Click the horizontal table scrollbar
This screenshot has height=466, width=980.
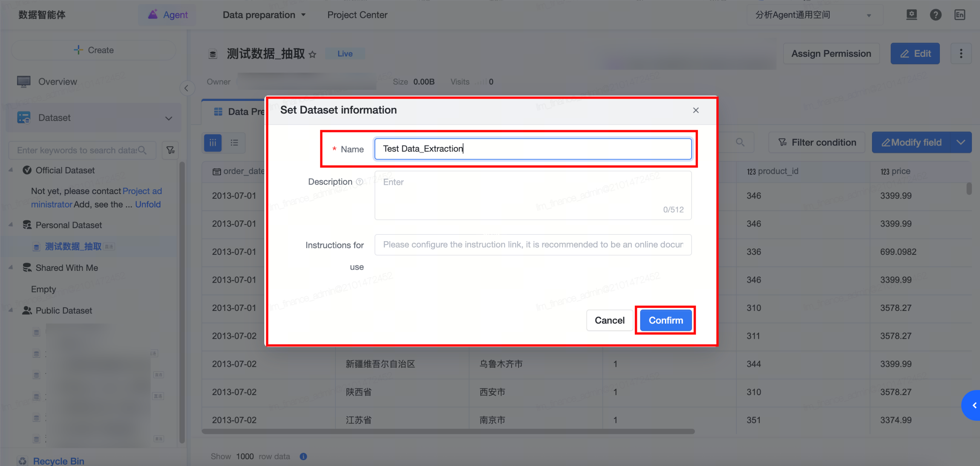pyautogui.click(x=448, y=431)
